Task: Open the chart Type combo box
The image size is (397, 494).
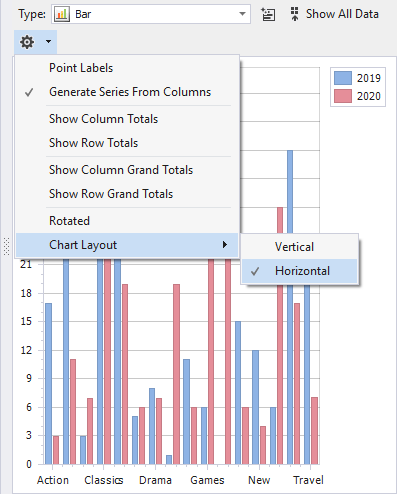Action: click(x=151, y=14)
